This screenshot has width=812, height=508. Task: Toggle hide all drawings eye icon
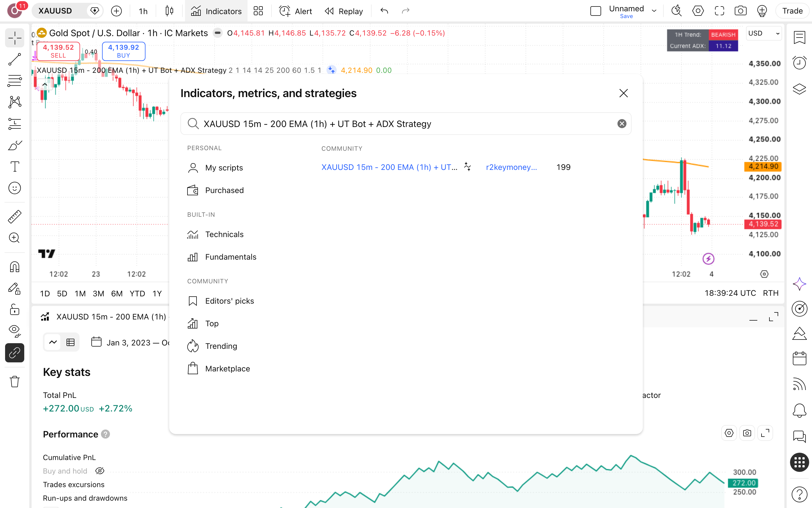pyautogui.click(x=14, y=331)
